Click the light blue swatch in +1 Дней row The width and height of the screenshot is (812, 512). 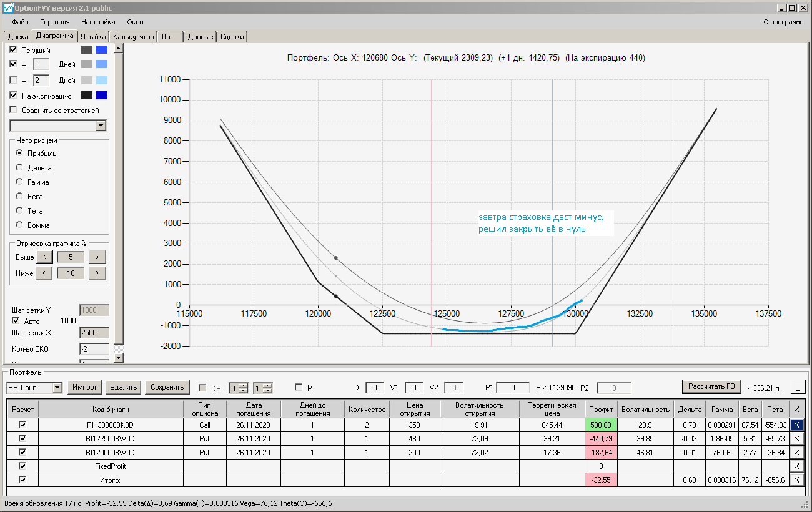click(x=102, y=64)
